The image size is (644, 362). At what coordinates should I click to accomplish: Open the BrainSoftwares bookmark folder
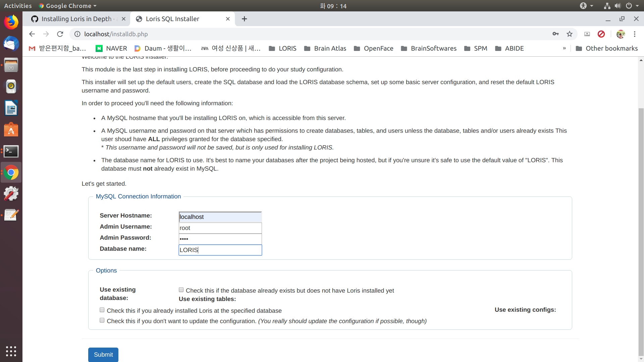pos(429,48)
